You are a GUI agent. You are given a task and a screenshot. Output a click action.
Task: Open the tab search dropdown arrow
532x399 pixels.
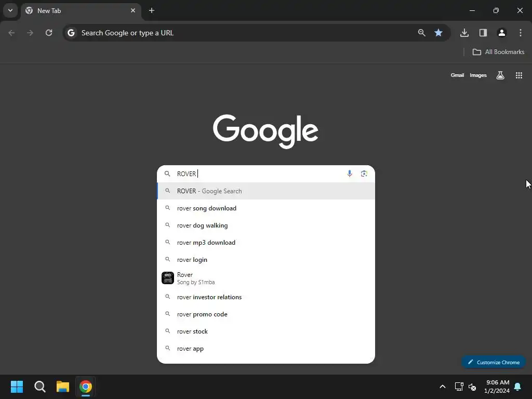coord(10,10)
